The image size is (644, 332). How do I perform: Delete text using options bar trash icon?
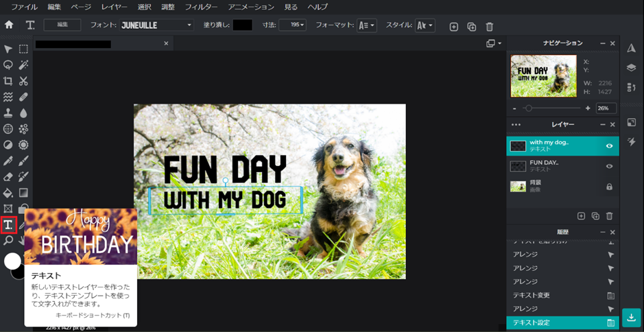(489, 27)
